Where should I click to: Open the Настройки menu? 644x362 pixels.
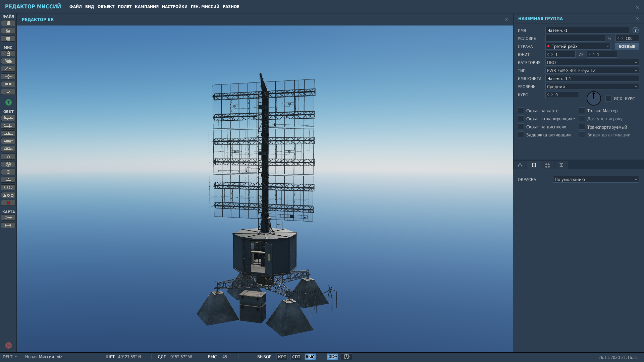click(174, 7)
